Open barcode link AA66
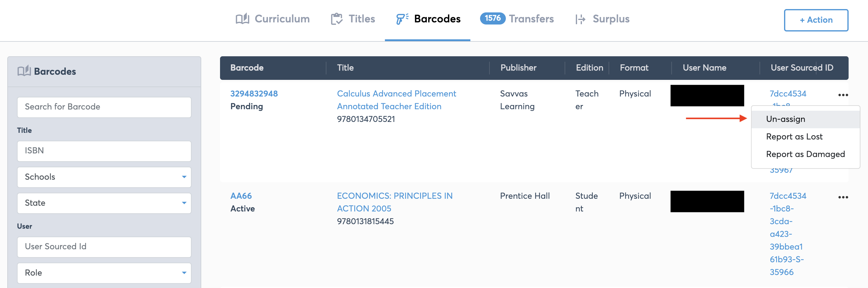 tap(241, 196)
